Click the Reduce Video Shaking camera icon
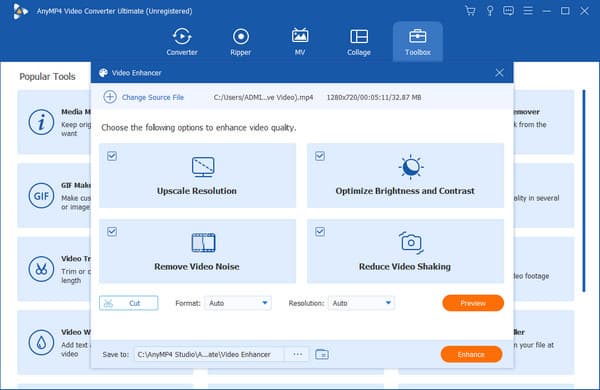This screenshot has height=390, width=600. tap(411, 243)
